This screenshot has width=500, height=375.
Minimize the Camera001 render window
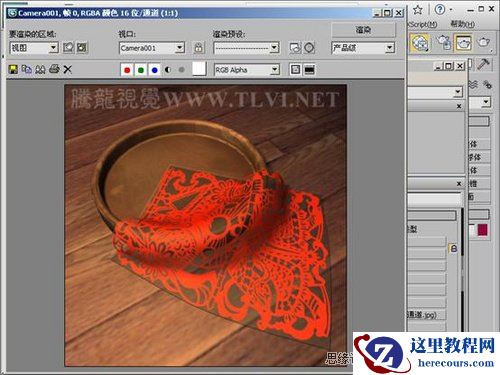[376, 13]
